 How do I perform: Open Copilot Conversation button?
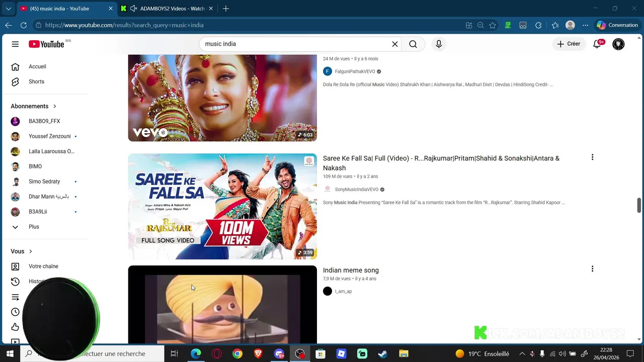click(617, 25)
